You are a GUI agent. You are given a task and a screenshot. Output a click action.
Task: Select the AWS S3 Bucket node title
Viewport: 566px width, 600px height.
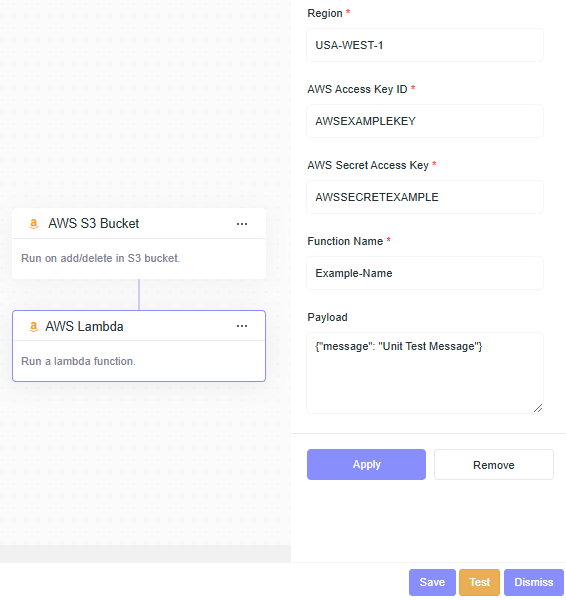click(x=93, y=223)
